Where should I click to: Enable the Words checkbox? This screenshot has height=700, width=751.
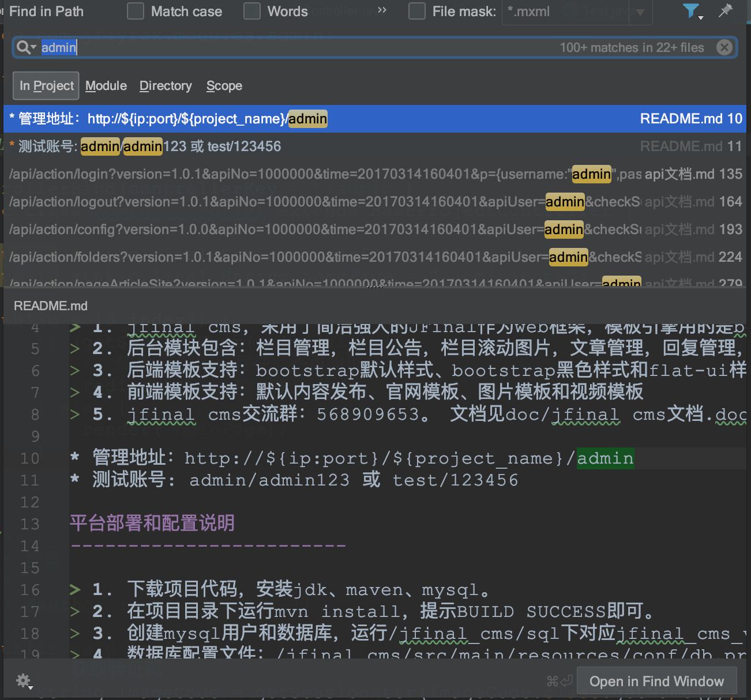click(252, 11)
